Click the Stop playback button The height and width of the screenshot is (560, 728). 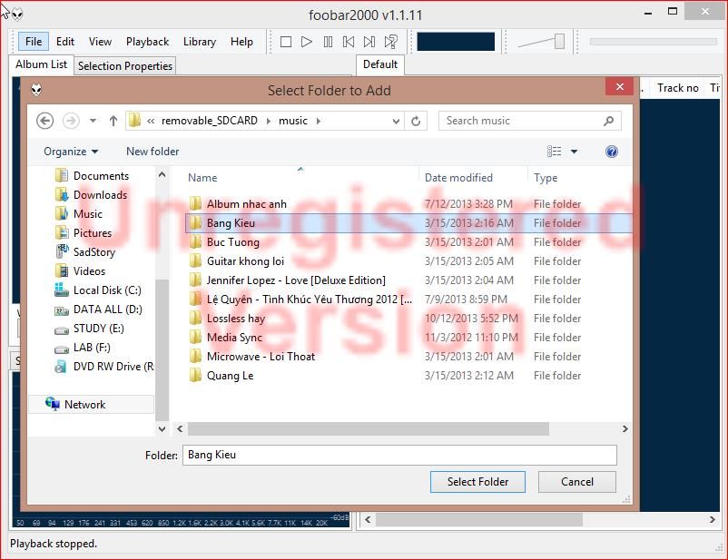[286, 42]
